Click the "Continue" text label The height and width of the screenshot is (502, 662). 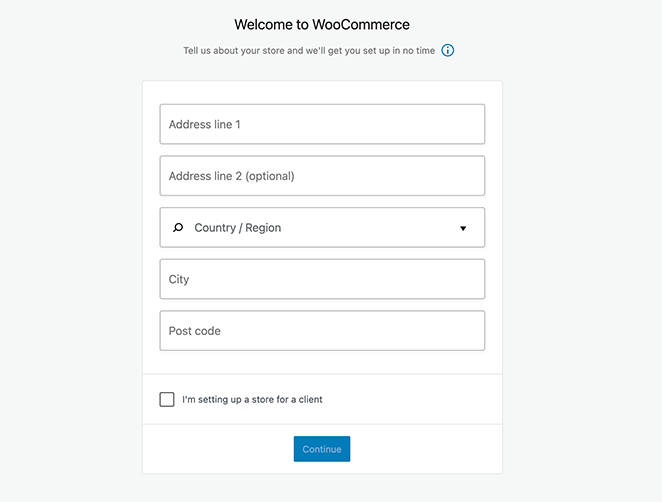tap(322, 449)
